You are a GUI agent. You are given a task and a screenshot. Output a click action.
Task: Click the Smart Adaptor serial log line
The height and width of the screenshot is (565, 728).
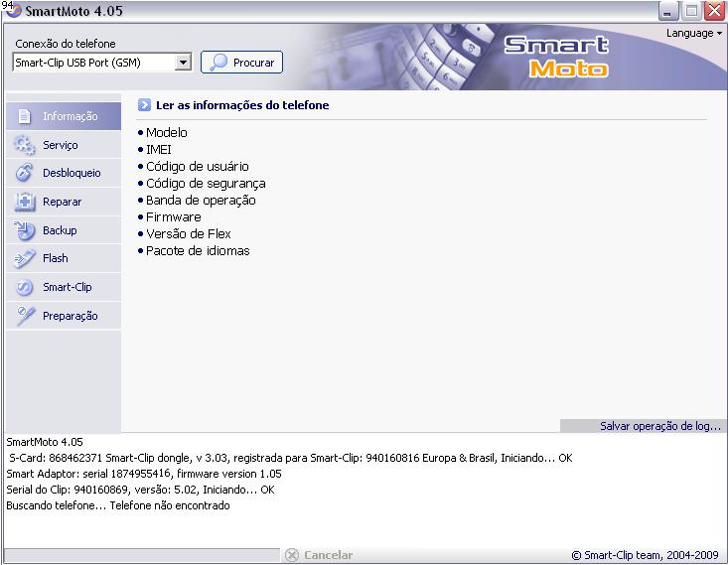pos(144,474)
